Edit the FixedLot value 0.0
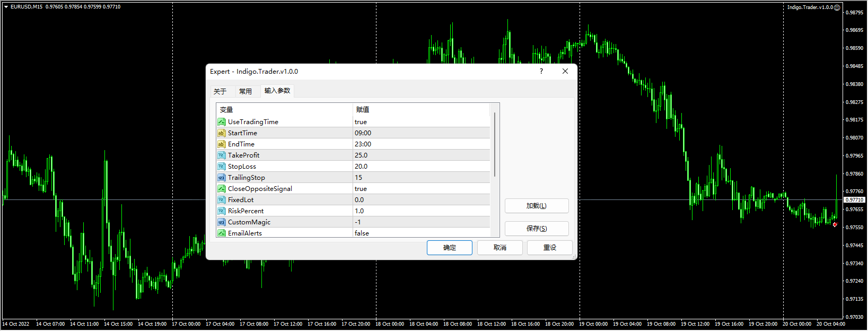 tap(422, 200)
